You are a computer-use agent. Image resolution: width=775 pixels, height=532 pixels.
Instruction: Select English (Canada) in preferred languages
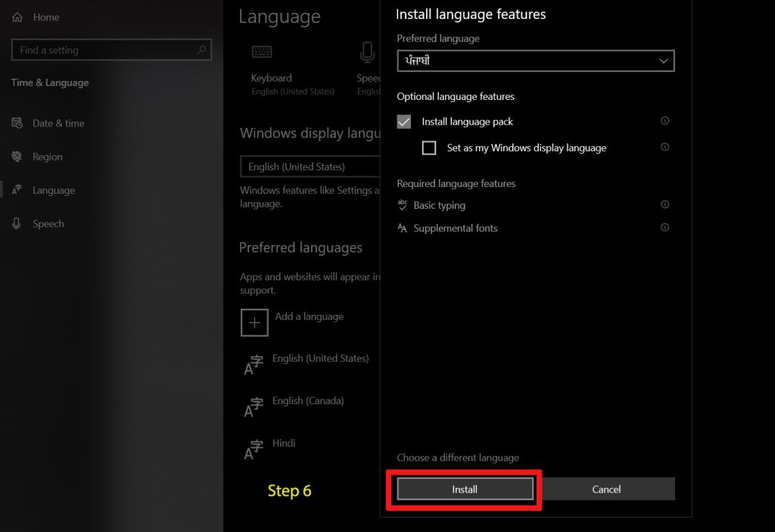tap(308, 401)
